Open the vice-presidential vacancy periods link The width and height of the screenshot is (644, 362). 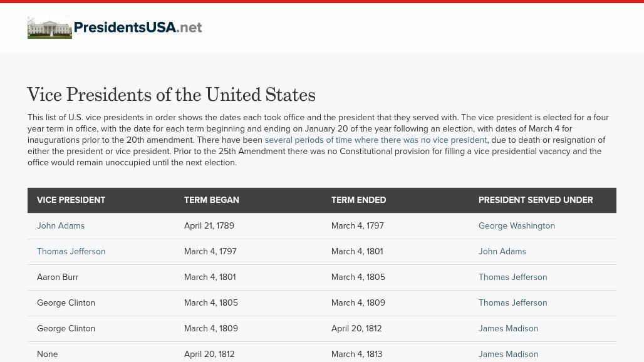375,140
